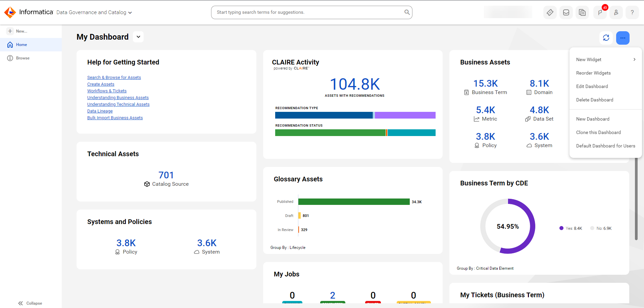Screen dimensions: 644x308
Task: Click the 15.3K Business Term value
Action: pyautogui.click(x=486, y=83)
